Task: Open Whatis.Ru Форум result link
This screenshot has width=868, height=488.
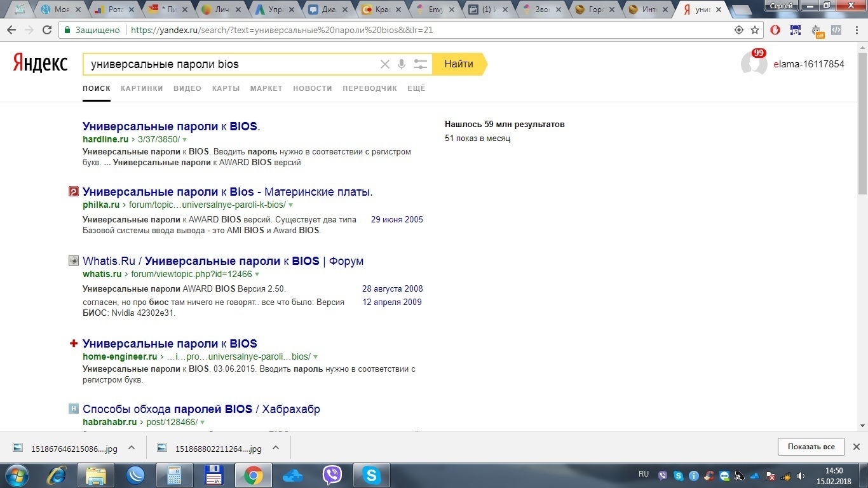Action: (x=223, y=261)
